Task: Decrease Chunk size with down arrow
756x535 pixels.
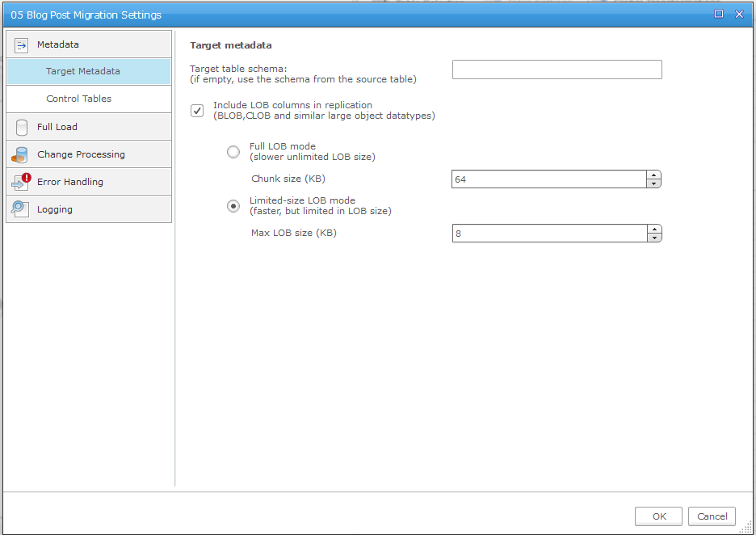Action: click(654, 183)
